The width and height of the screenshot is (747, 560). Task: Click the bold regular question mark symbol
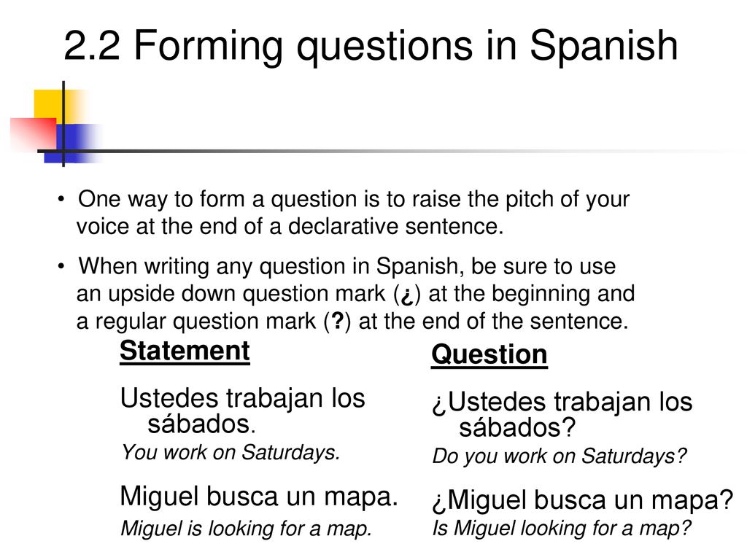[x=337, y=321]
